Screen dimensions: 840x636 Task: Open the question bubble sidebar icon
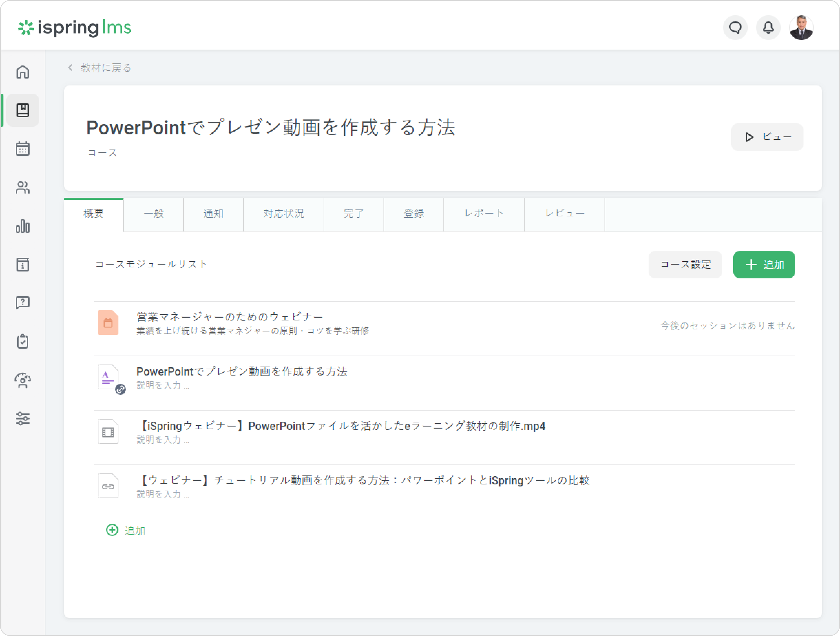pyautogui.click(x=23, y=303)
